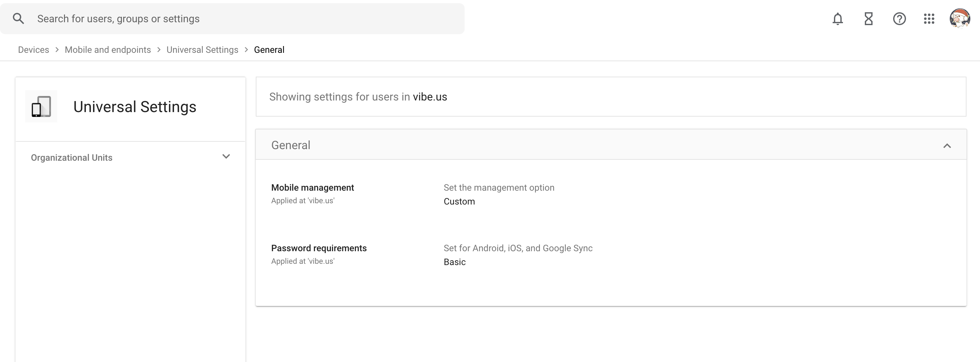This screenshot has height=362, width=980.
Task: Open the Password requirements setting
Action: pos(319,248)
